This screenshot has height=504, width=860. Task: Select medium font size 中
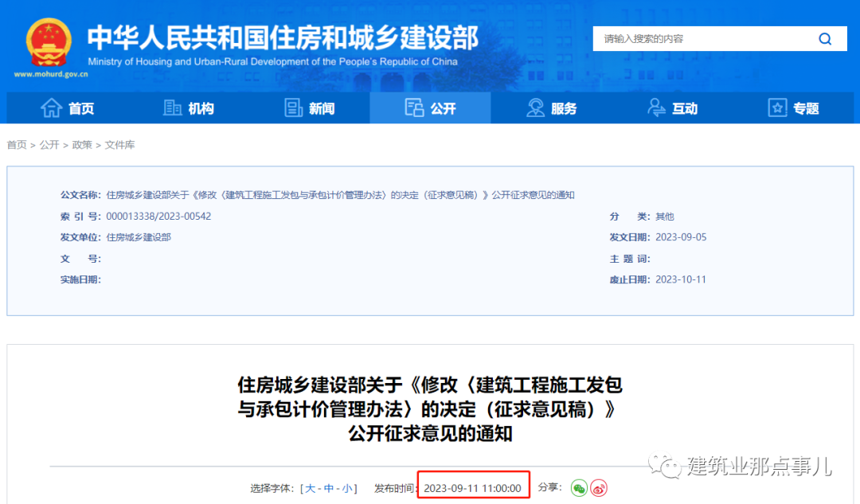[329, 488]
